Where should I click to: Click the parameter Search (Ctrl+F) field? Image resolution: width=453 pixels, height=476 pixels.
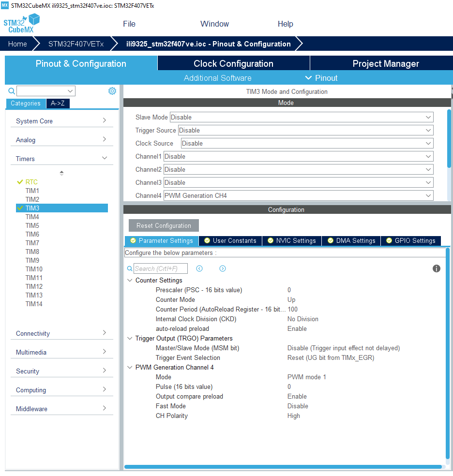coord(161,268)
